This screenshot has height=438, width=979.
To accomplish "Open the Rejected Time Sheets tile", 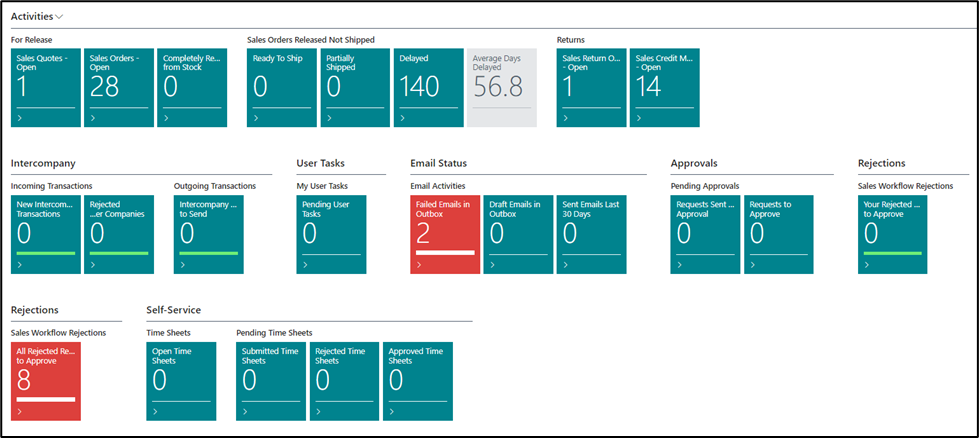I will (345, 381).
